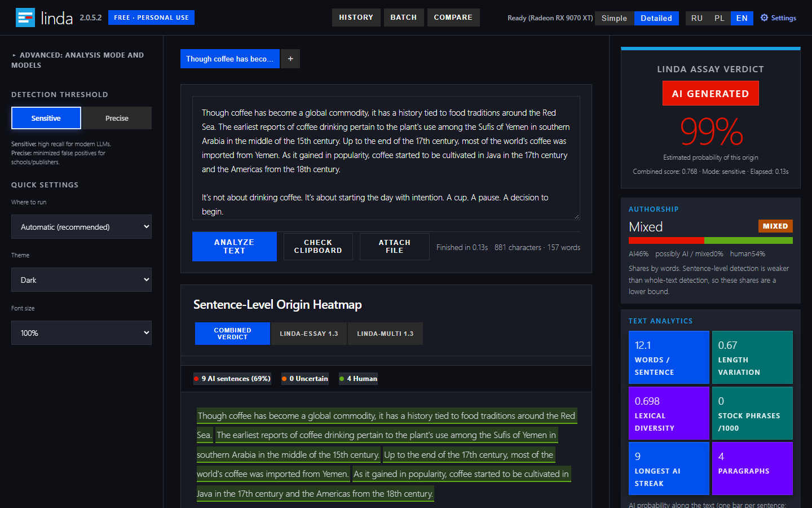812x508 pixels.
Task: Click the Longest AI Streak tile
Action: click(669, 468)
